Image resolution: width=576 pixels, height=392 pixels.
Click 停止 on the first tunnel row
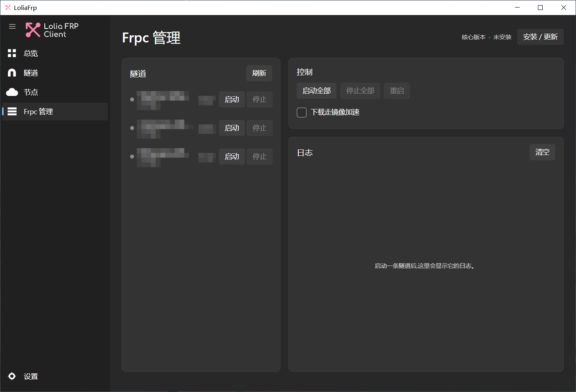[x=259, y=99]
